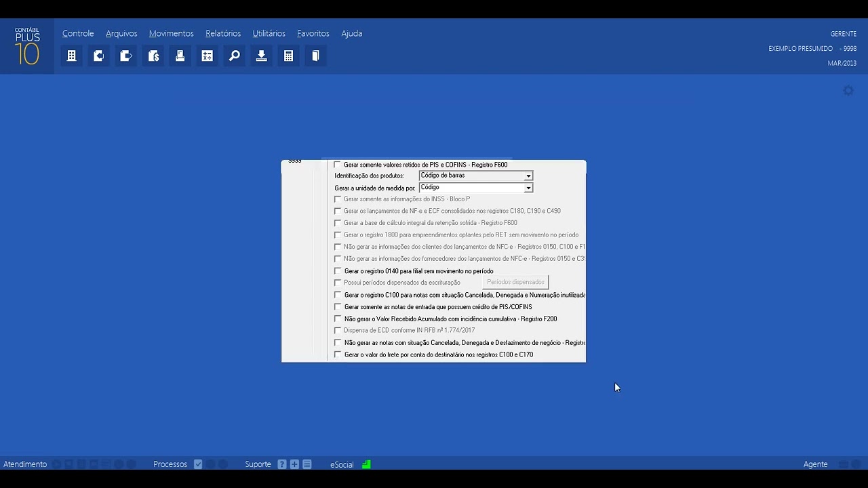Open the Favoritos menu

click(x=313, y=33)
